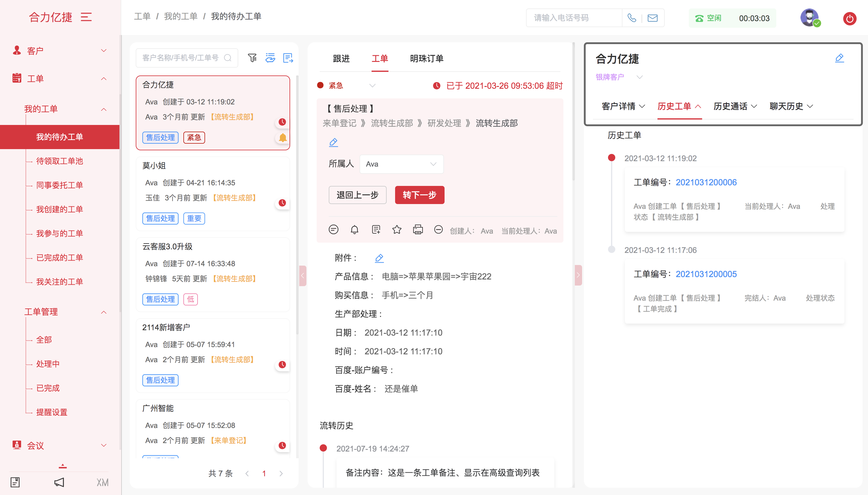Open ticket number 2021031200006 link

coord(706,182)
